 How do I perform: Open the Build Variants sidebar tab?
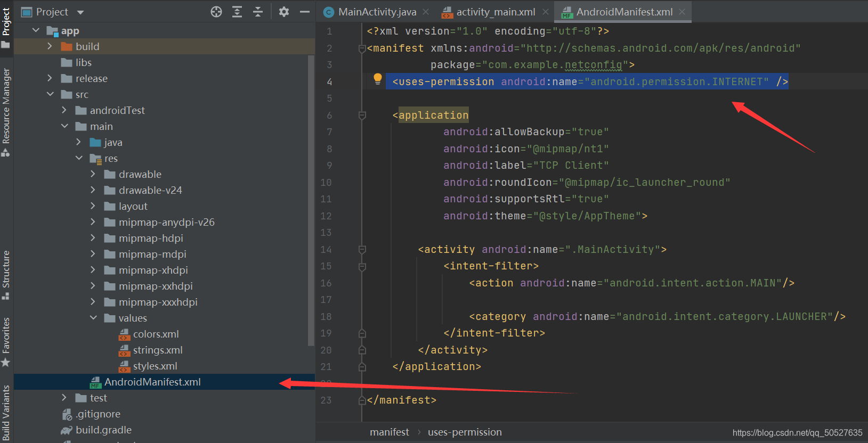tap(6, 413)
